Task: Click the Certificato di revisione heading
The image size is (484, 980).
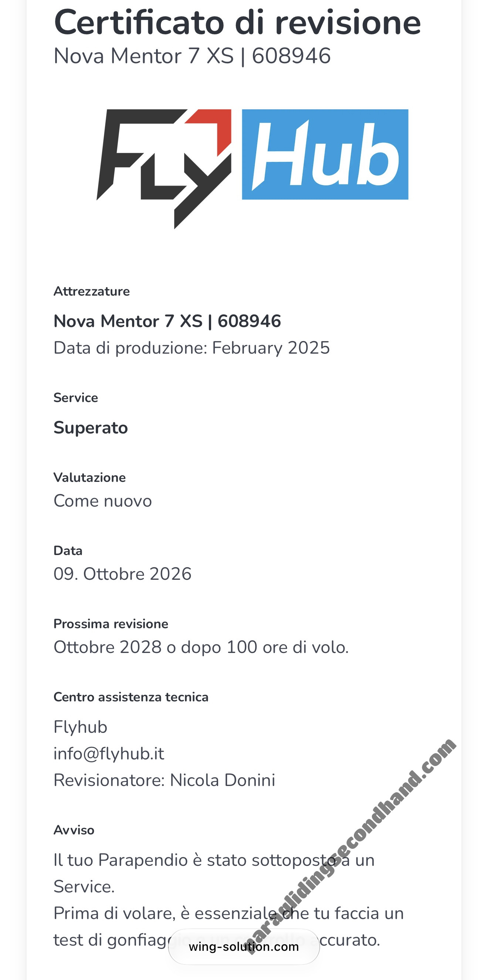Action: (x=237, y=23)
